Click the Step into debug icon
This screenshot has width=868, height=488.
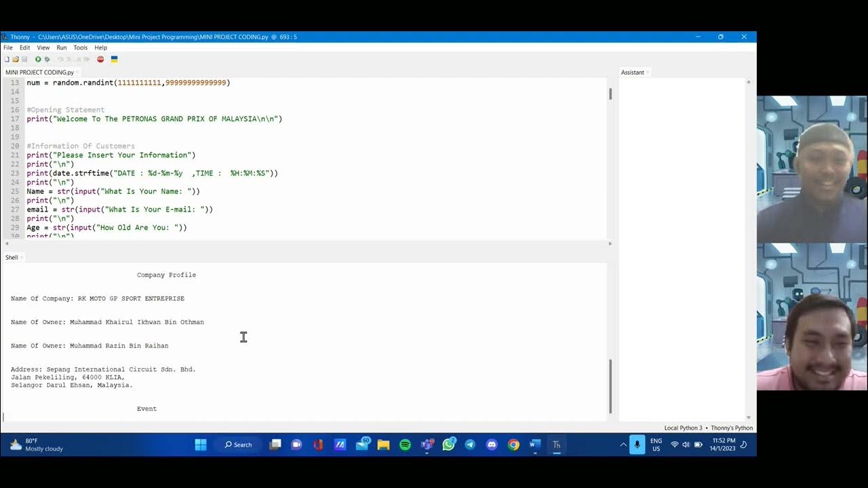pyautogui.click(x=69, y=59)
